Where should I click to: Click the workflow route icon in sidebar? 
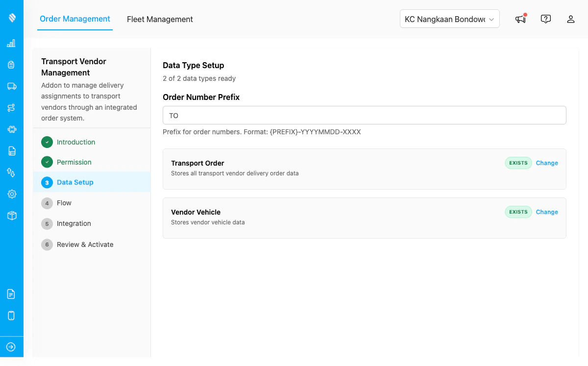[12, 108]
